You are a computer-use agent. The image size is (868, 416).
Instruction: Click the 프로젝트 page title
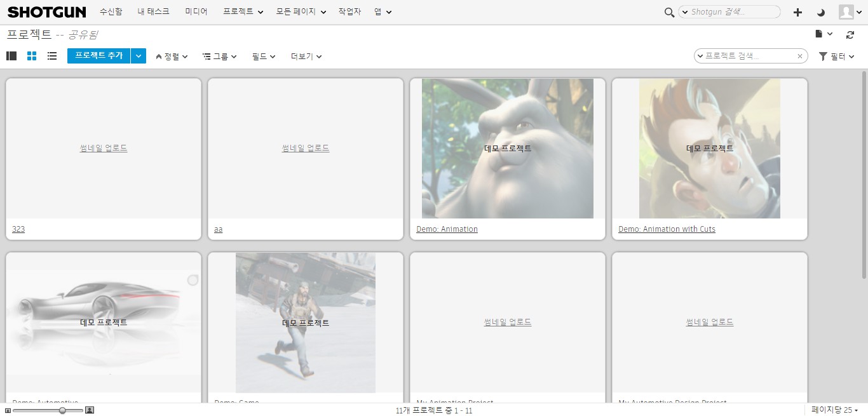[29, 34]
